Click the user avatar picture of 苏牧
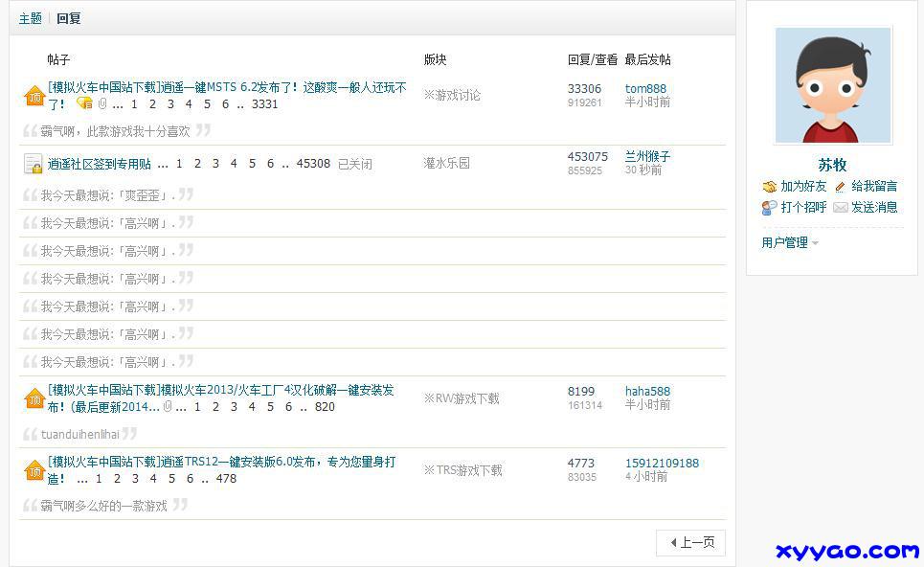The height and width of the screenshot is (567, 924). (x=833, y=85)
